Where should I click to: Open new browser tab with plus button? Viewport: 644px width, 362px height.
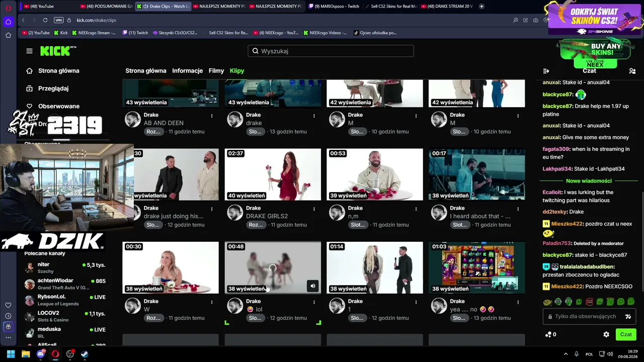481,6
